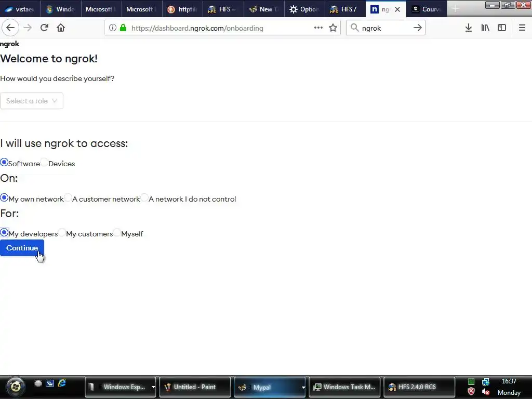
Task: Select the My customers radio button
Action: (62, 232)
